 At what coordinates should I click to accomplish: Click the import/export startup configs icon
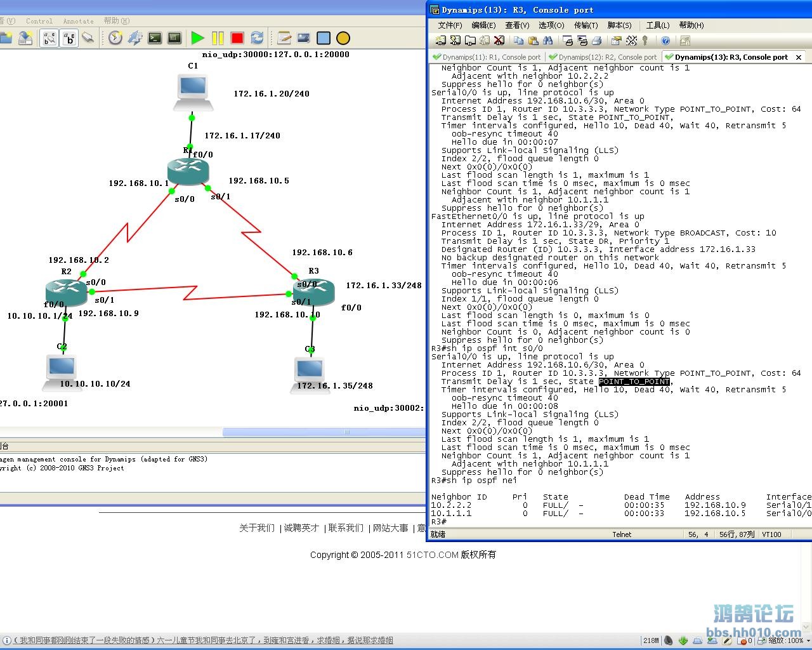coord(135,39)
